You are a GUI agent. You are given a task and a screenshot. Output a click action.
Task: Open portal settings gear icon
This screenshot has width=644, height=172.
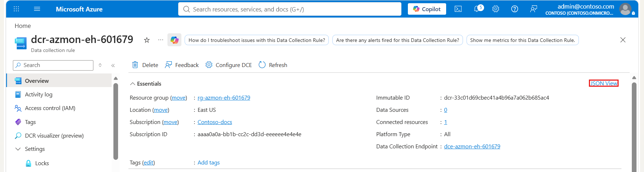click(x=496, y=9)
